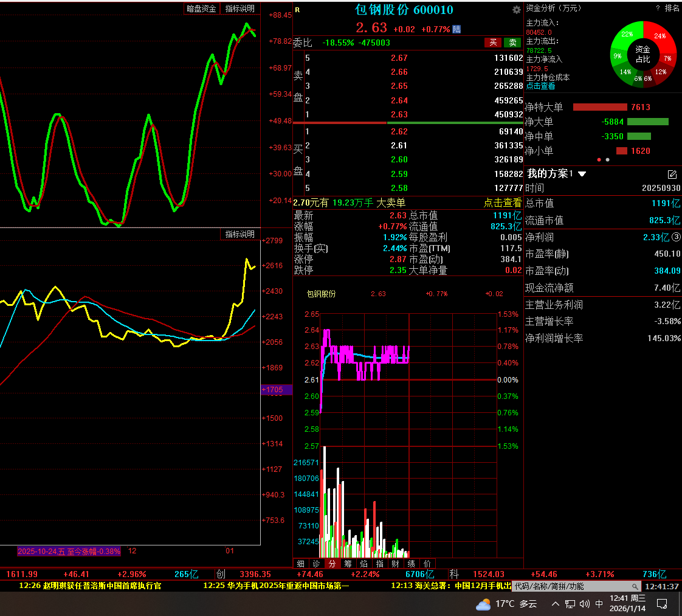682x616 pixels.
Task: Click the 创 index value 3396.35
Action: [255, 574]
